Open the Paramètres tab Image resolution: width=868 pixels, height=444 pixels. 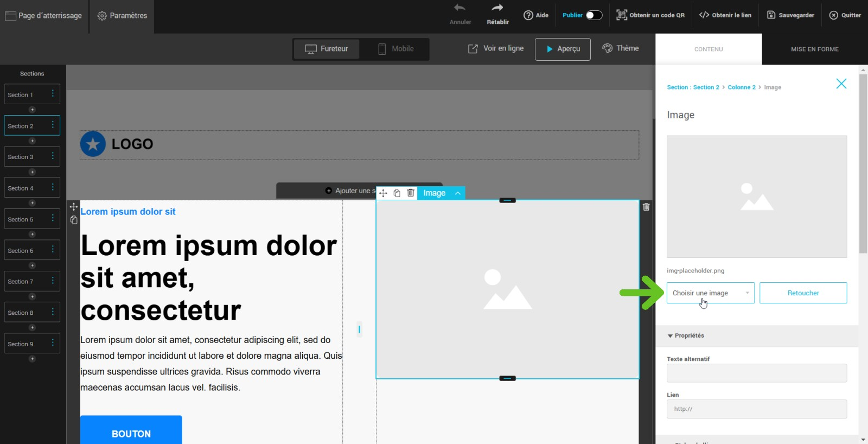click(x=122, y=16)
